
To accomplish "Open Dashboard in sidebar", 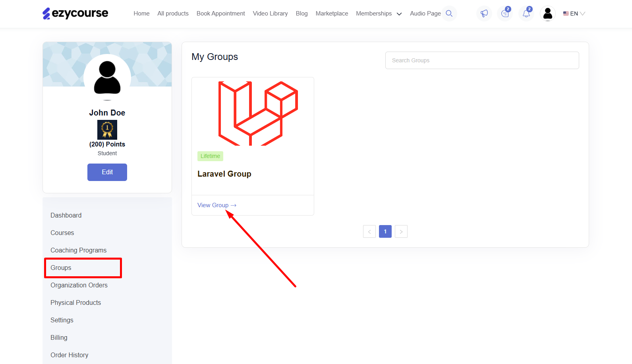I will pyautogui.click(x=66, y=215).
